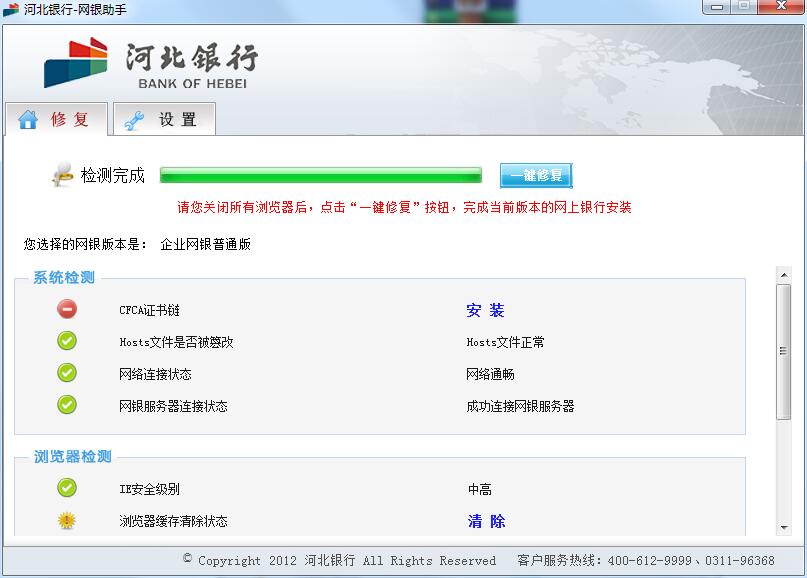The width and height of the screenshot is (807, 578).
Task: Click the 清除 link for browser cache
Action: 486,521
